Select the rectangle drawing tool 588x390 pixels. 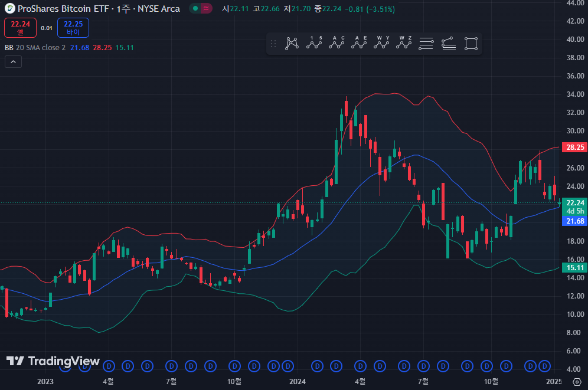click(x=471, y=44)
